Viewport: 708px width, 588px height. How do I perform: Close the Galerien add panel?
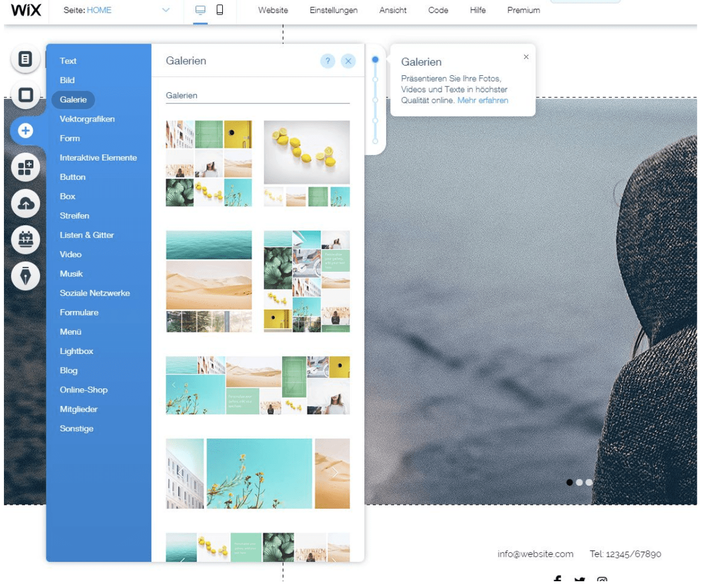pyautogui.click(x=348, y=61)
